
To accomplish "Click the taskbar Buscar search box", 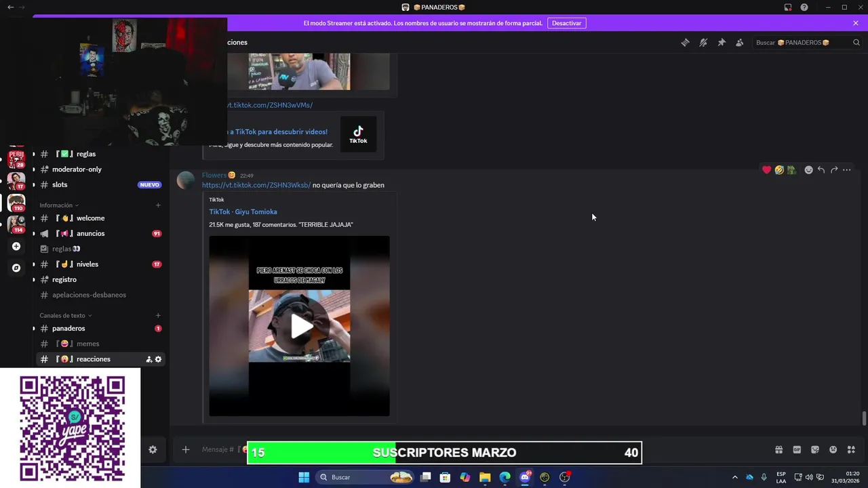I will 366,477.
